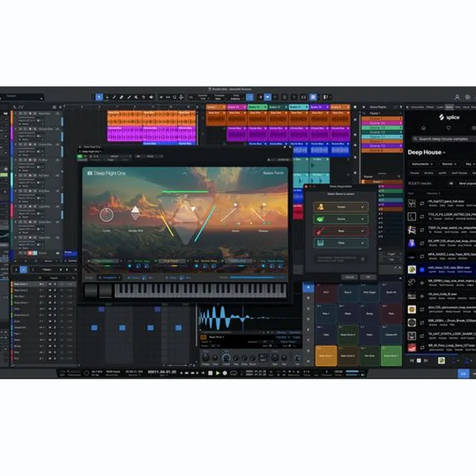476x476 pixels.
Task: Open the Instruments filter dropdown
Action: pyautogui.click(x=422, y=164)
